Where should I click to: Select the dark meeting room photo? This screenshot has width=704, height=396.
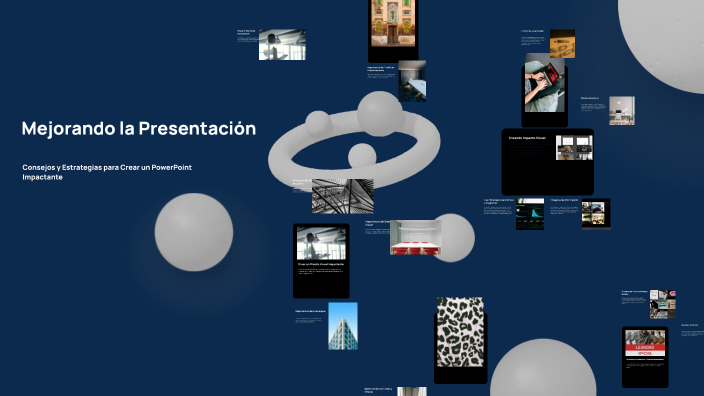(x=412, y=81)
